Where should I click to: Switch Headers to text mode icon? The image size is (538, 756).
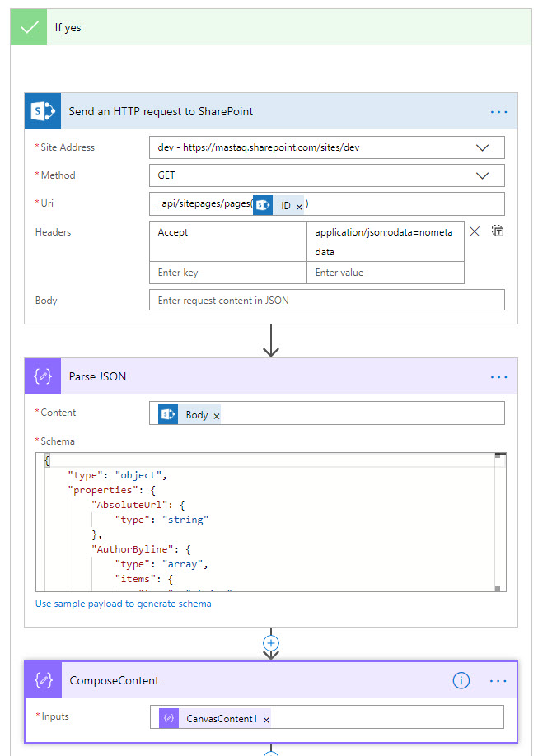(498, 231)
